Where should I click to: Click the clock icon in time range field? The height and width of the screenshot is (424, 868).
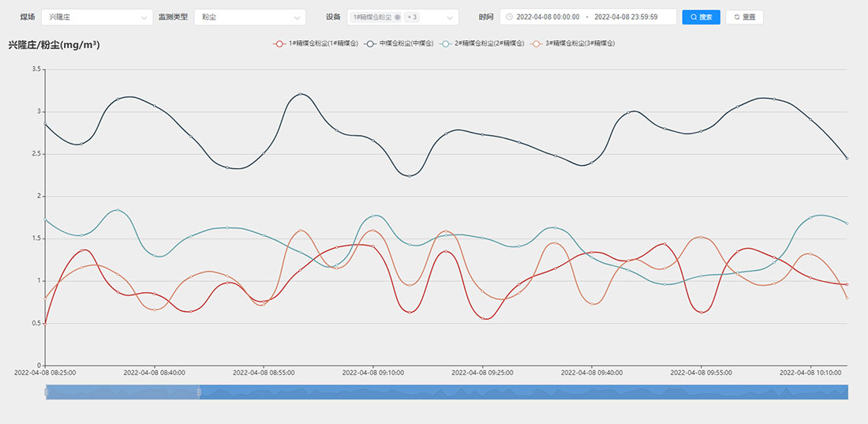510,17
